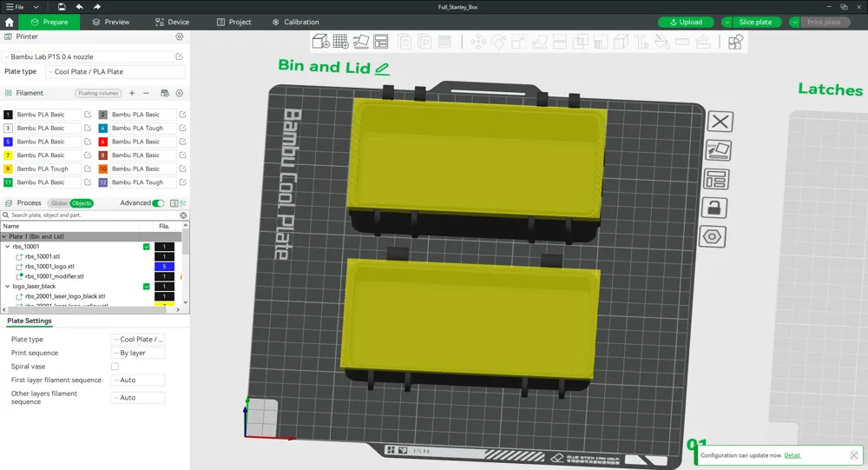This screenshot has width=868, height=470.
Task: Open the Print plate dropdown arrow
Action: click(795, 23)
